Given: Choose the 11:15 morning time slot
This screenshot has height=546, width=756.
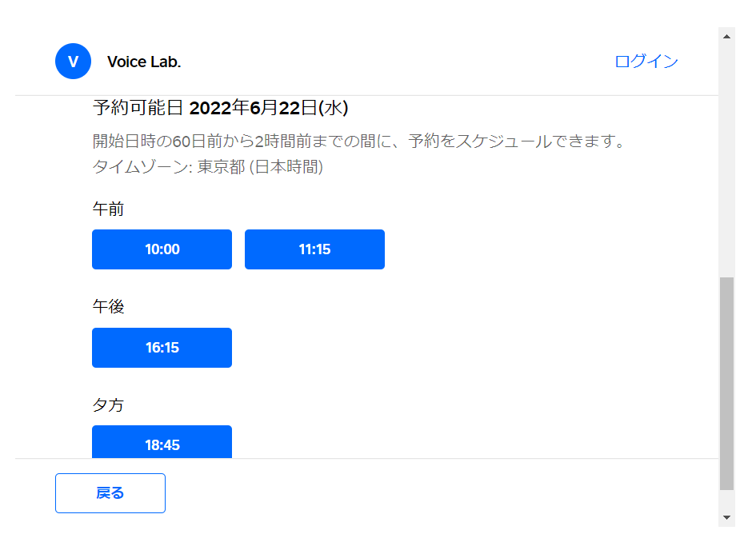Looking at the screenshot, I should [x=314, y=249].
